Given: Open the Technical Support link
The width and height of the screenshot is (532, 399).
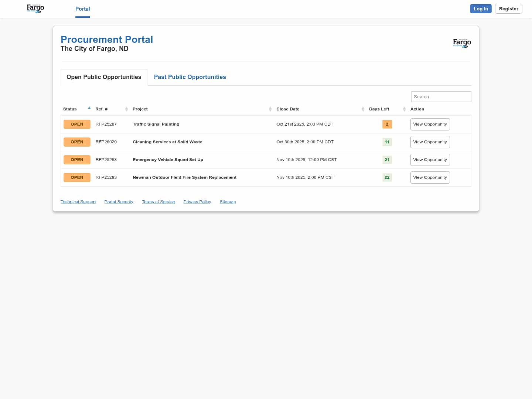Looking at the screenshot, I should pos(78,202).
